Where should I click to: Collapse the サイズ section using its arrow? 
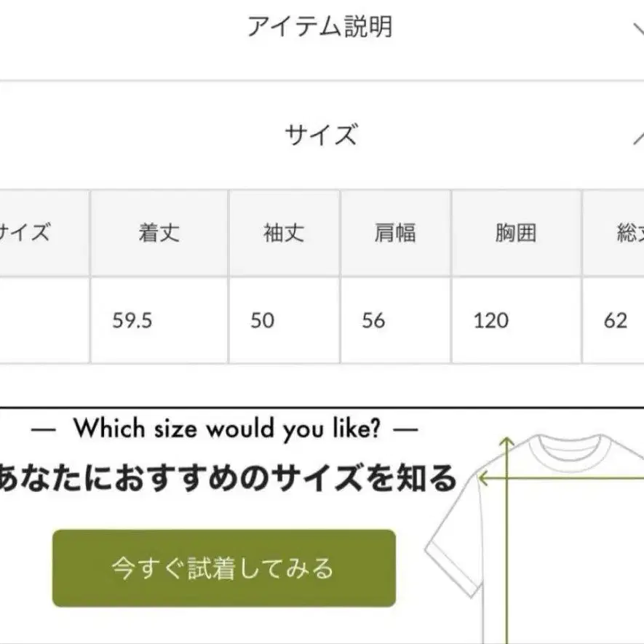[637, 137]
